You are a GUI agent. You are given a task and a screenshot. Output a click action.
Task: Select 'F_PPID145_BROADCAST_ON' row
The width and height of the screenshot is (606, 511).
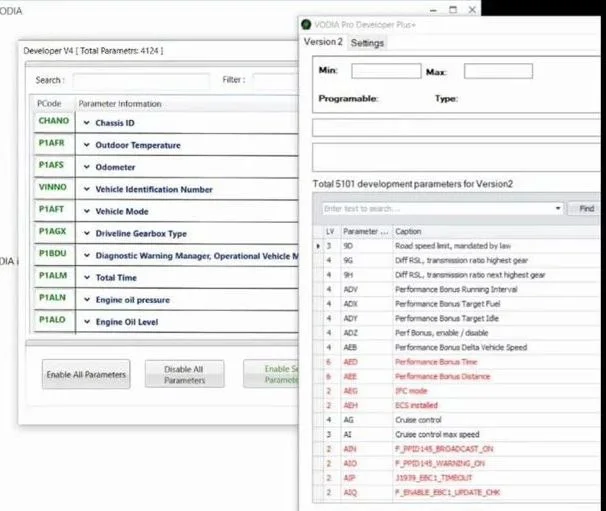pyautogui.click(x=458, y=449)
